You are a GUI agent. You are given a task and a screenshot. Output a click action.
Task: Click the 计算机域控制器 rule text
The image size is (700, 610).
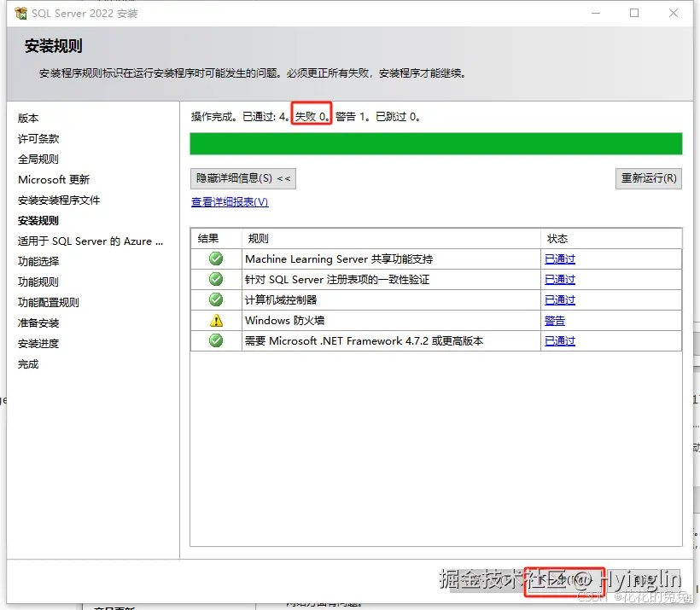click(281, 299)
